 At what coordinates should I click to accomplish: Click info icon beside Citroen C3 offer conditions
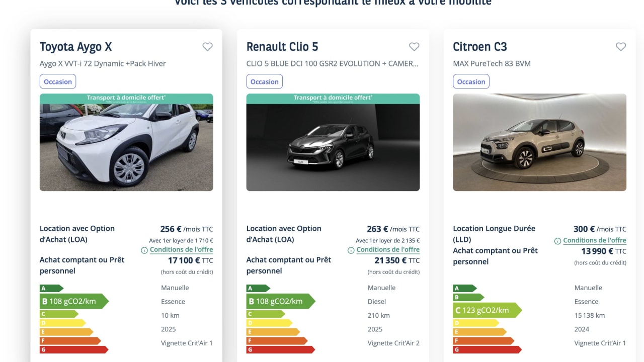557,241
